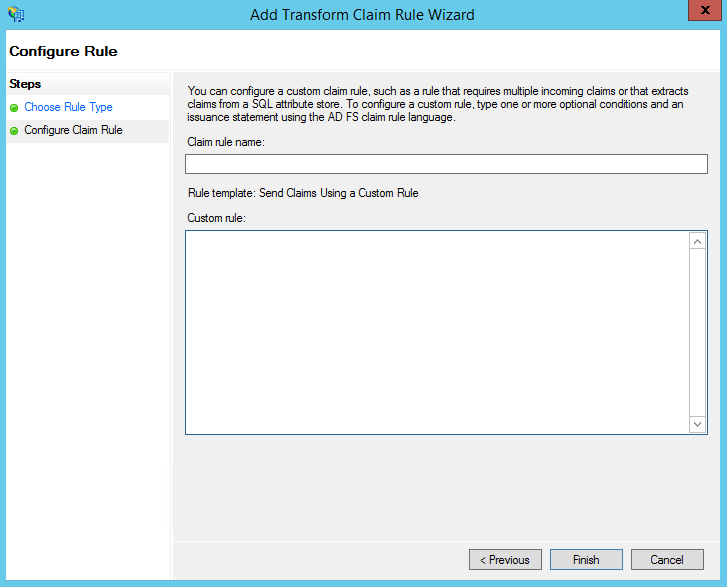This screenshot has width=727, height=587.
Task: Select the Configure Claim Rule step
Action: tap(73, 130)
